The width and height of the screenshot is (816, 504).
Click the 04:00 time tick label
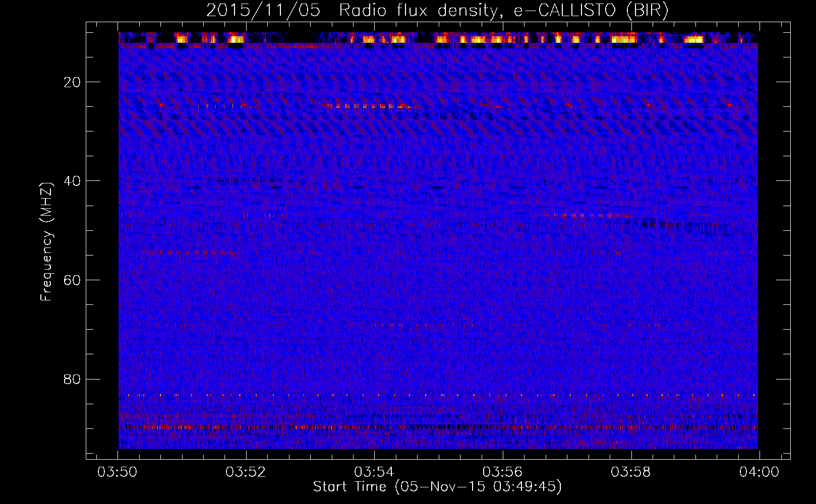coord(760,472)
